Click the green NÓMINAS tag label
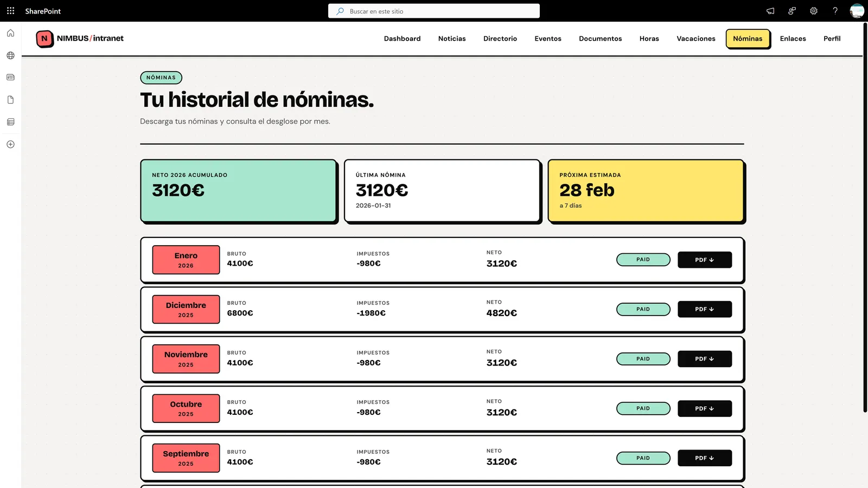This screenshot has height=488, width=868. tap(161, 78)
